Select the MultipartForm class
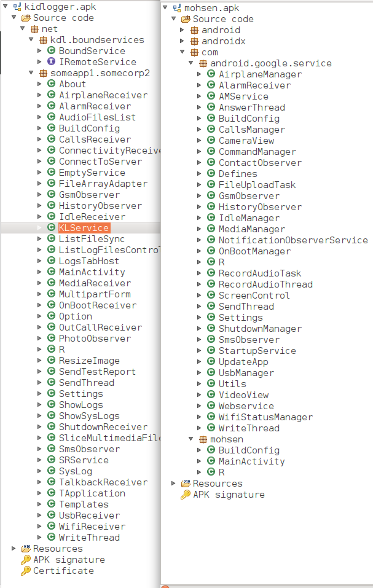This screenshot has width=373, height=588. [95, 294]
